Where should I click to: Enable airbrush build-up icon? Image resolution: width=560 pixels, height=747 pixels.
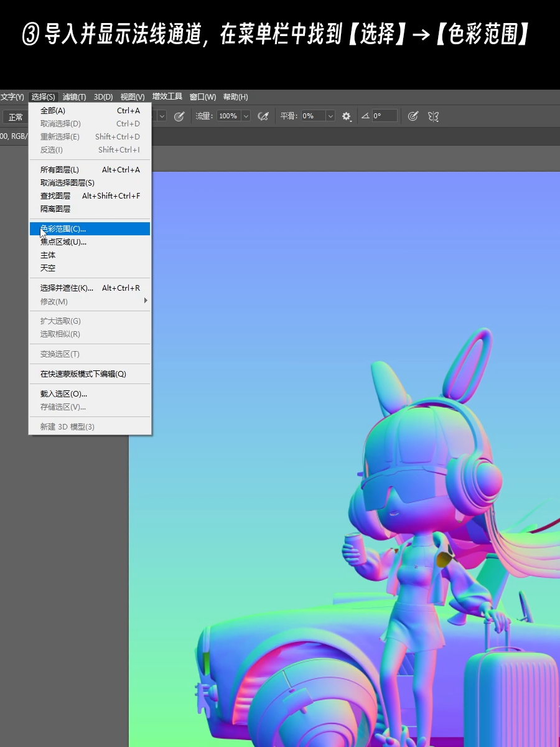click(x=263, y=116)
